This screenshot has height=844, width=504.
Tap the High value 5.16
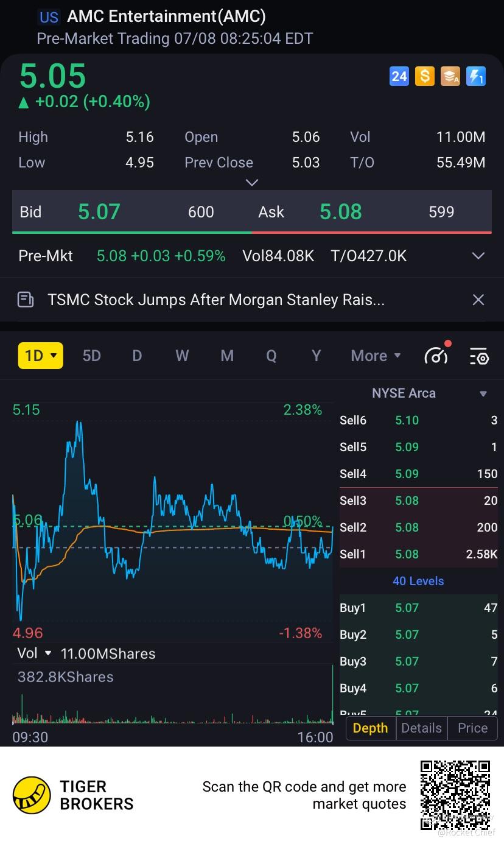(x=140, y=137)
